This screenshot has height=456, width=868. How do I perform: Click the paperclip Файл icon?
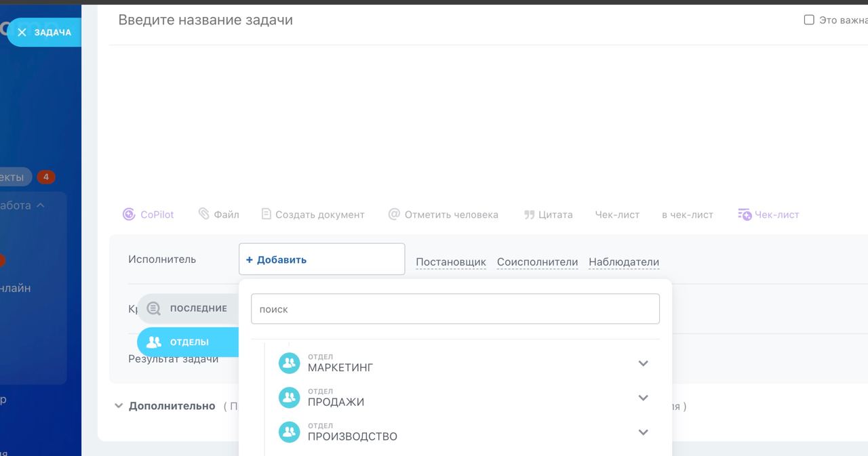pyautogui.click(x=203, y=214)
